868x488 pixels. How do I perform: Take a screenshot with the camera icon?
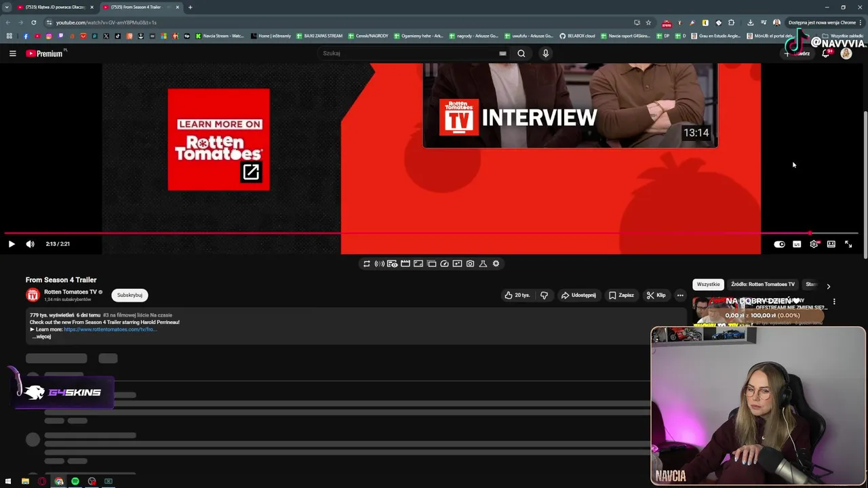pyautogui.click(x=470, y=264)
